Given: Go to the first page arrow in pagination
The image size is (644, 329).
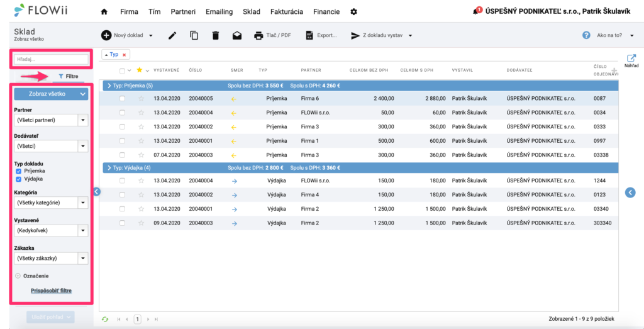Looking at the screenshot, I should [119, 319].
